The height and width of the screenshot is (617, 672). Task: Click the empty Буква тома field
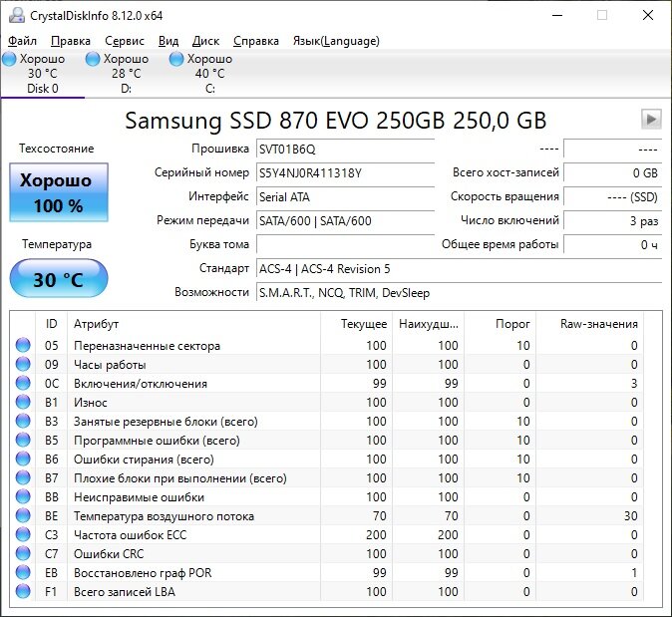click(345, 245)
